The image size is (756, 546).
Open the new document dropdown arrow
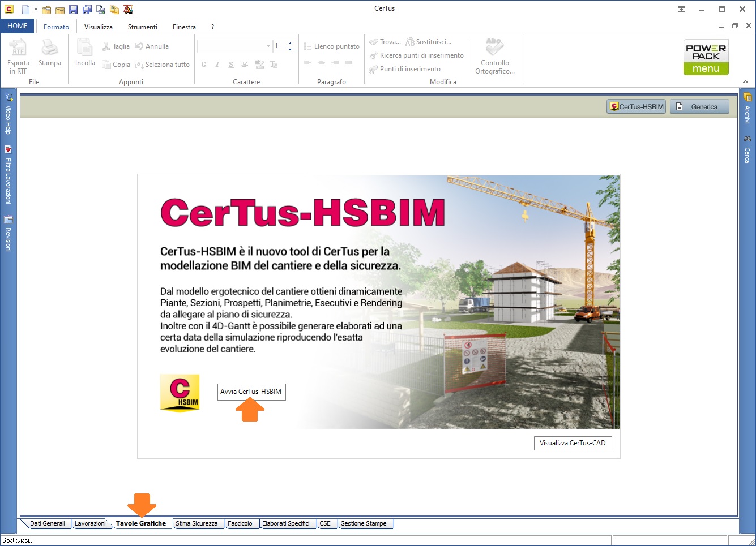(x=36, y=10)
